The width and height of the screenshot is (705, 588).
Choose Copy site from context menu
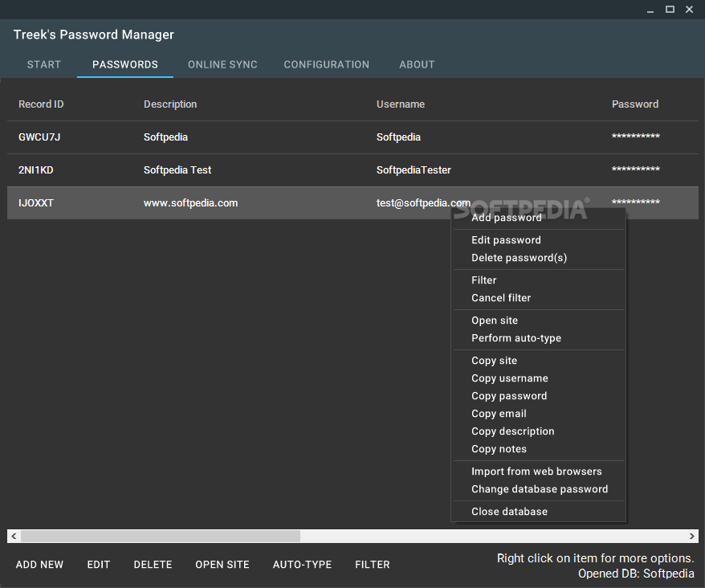pyautogui.click(x=538, y=361)
